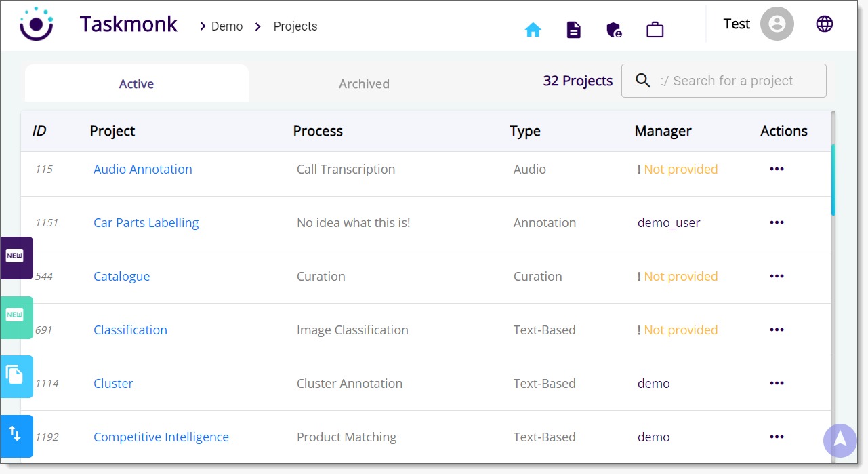Screen dimensions: 868x474
Task: Click the table's vertical scrollbar thumb
Action: coord(833,179)
